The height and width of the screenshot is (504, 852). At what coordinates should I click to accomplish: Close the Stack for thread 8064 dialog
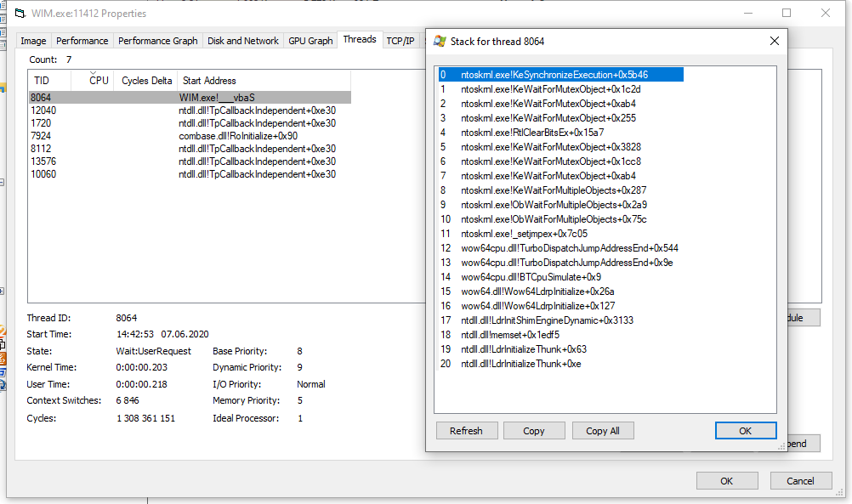(x=775, y=42)
